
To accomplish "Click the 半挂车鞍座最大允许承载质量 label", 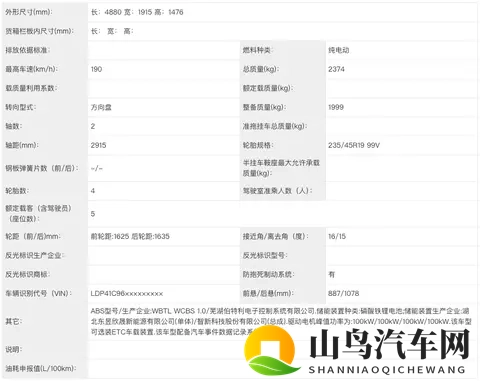I will [281, 168].
